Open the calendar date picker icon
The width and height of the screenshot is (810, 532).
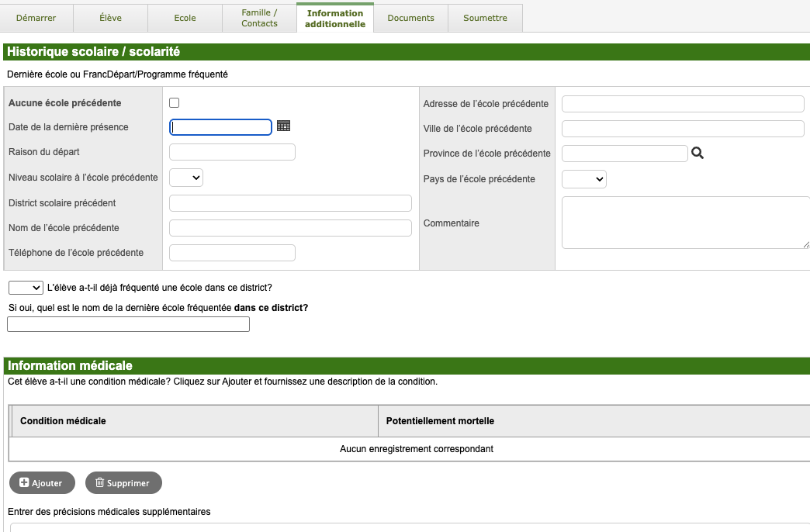283,126
